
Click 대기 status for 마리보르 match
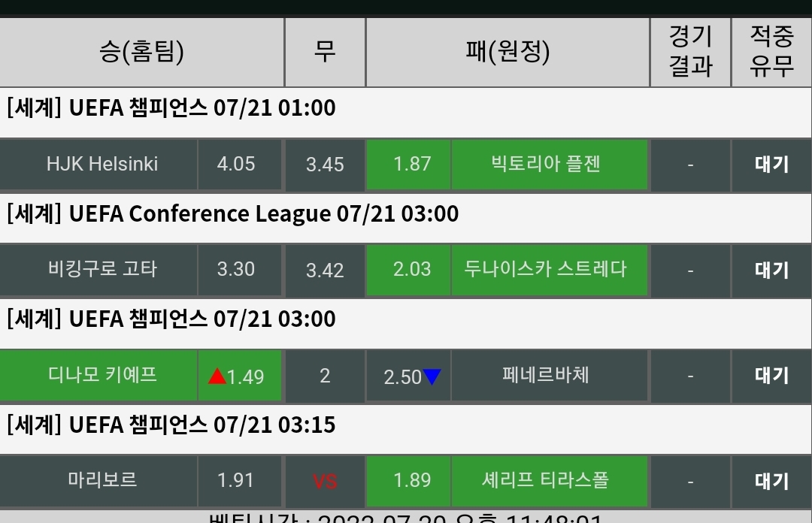coord(771,480)
